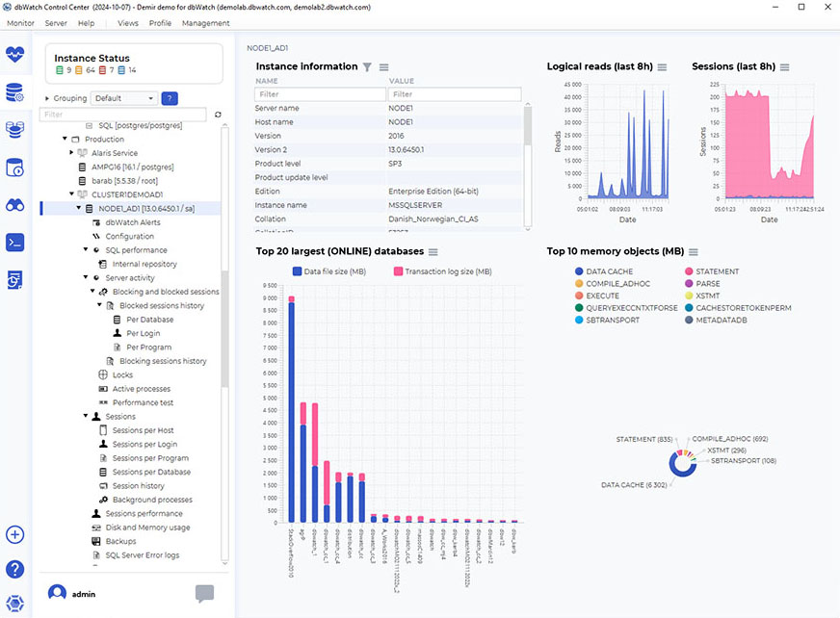Click the orange status icon in Instance Status

(79, 70)
